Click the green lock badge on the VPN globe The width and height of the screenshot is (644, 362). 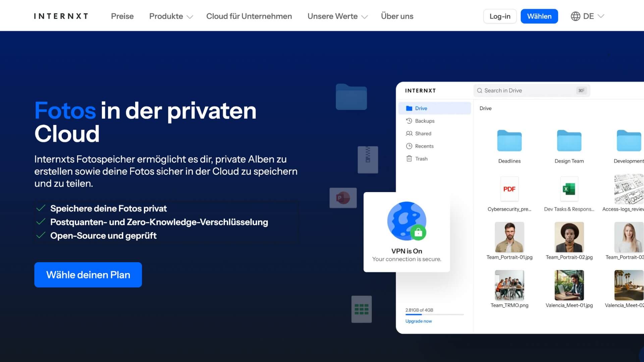coord(419,232)
